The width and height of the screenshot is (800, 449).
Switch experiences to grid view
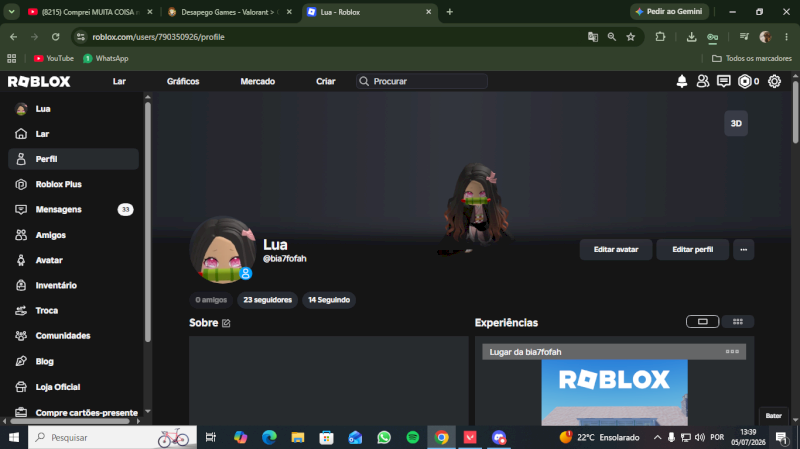click(x=738, y=321)
